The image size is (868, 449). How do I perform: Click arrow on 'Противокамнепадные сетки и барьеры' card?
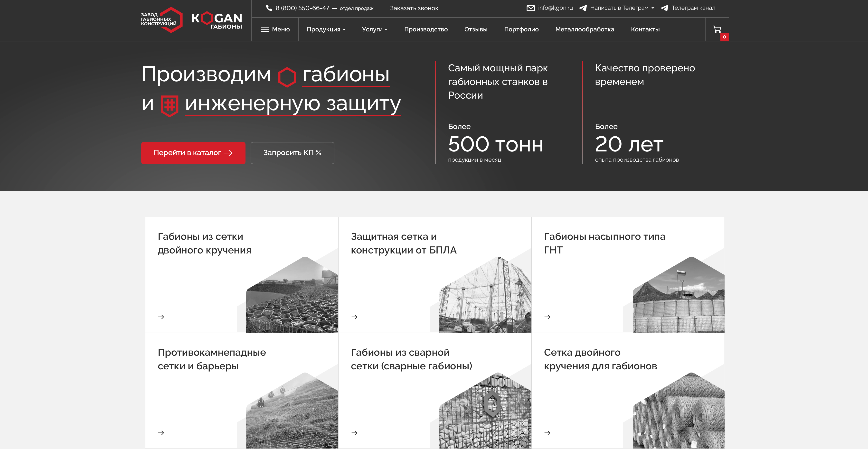[x=161, y=433]
